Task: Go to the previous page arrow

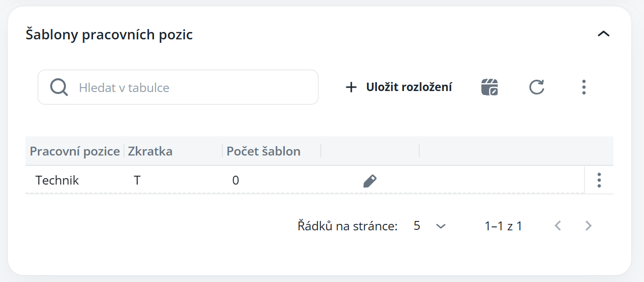Action: [x=557, y=226]
